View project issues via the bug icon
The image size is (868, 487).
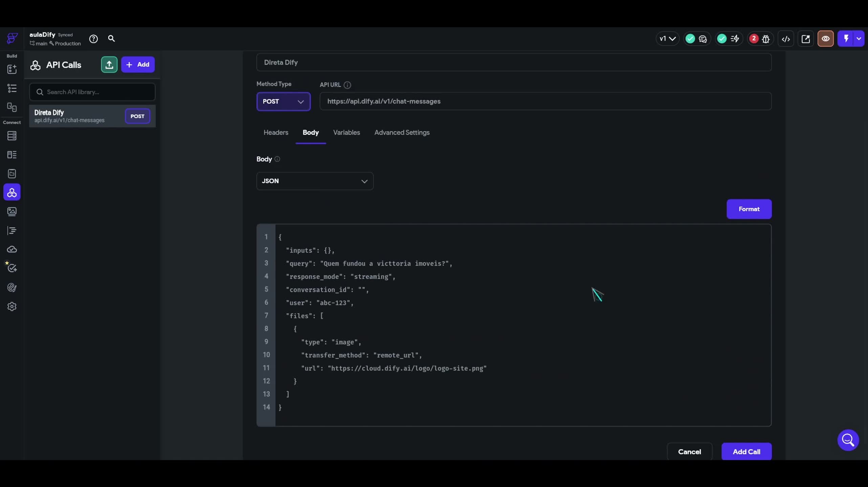point(766,39)
